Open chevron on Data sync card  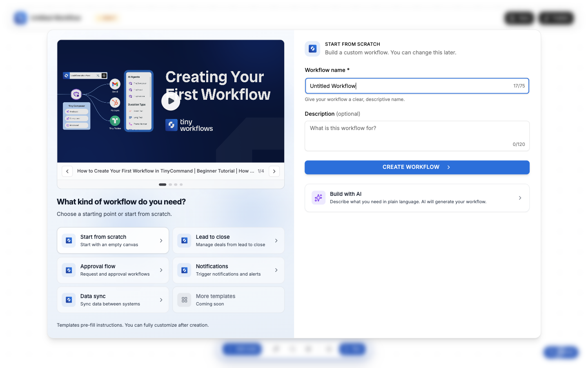click(x=161, y=300)
